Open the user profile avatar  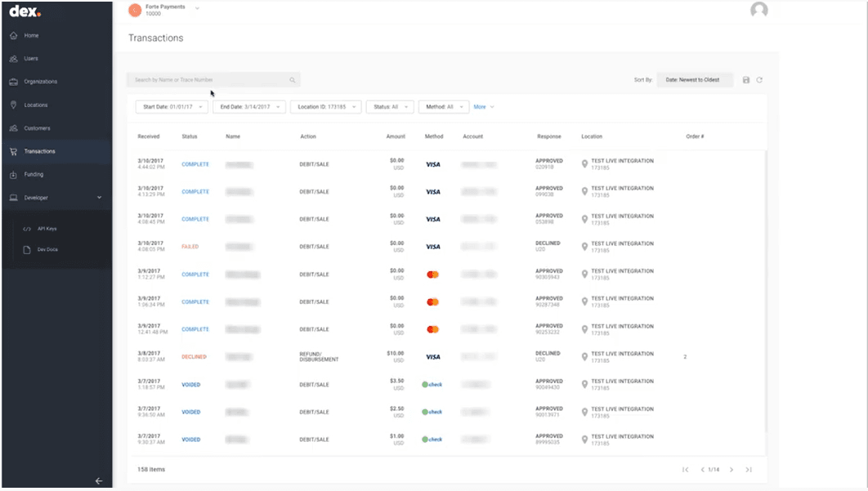coord(759,11)
